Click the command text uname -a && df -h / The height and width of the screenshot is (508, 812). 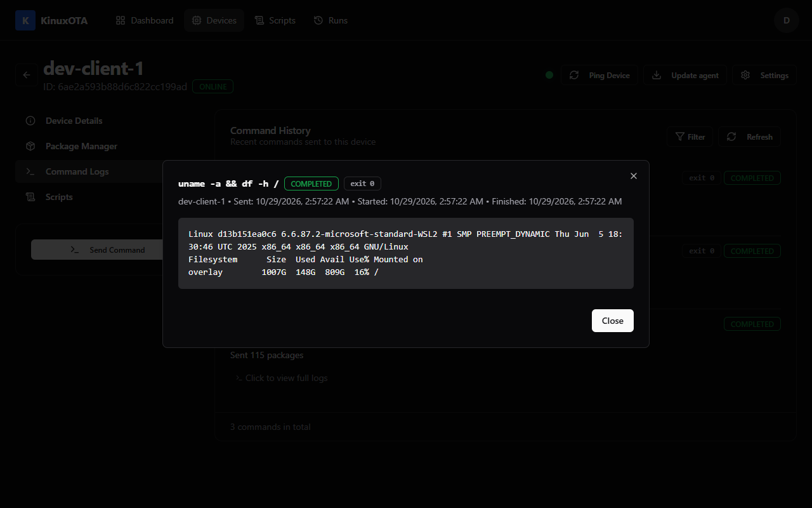tap(228, 184)
